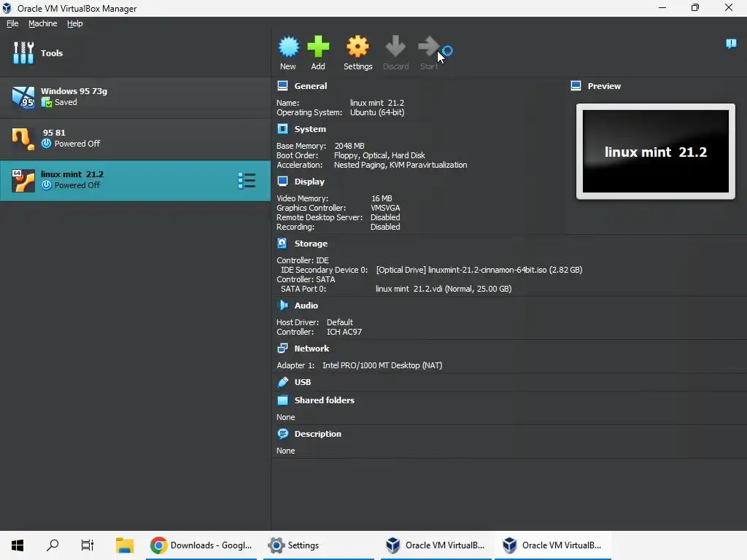Screen dimensions: 747x560
Task: Click the power state icon of 95 81
Action: point(46,144)
